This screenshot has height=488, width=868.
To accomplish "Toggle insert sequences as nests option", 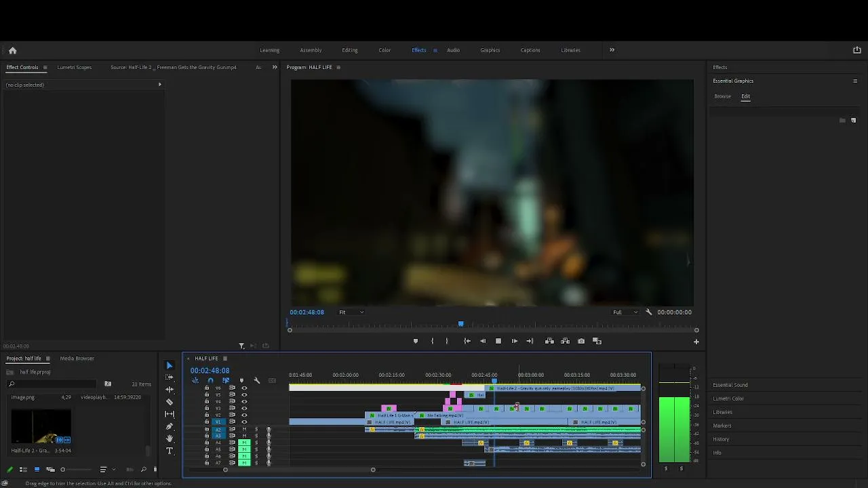I will point(195,380).
